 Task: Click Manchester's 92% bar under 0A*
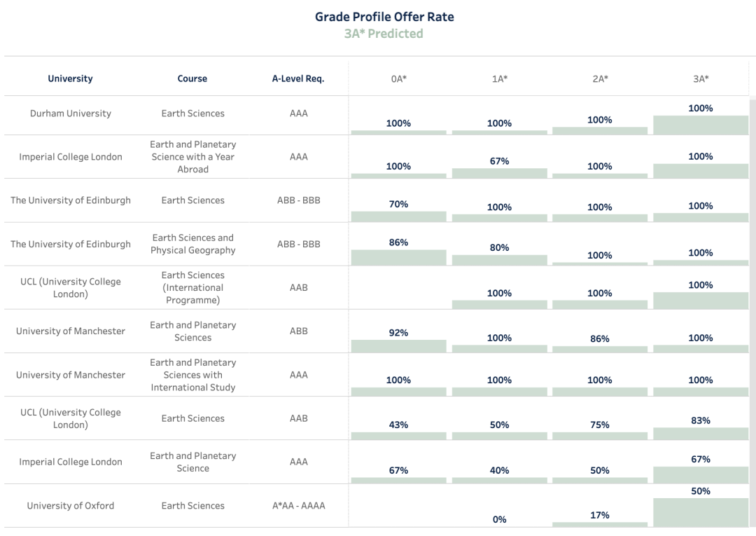[x=398, y=346]
